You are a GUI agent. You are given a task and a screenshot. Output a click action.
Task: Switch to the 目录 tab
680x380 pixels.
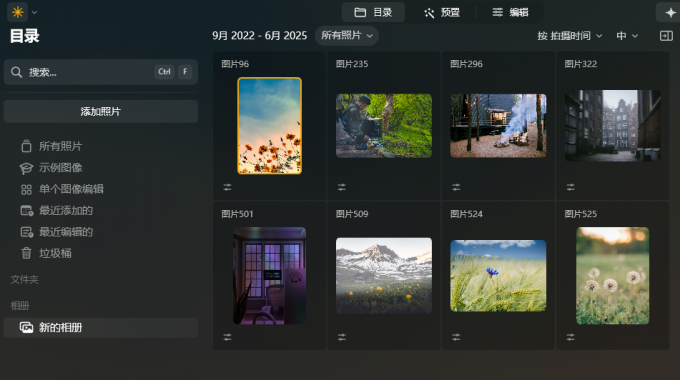tap(373, 12)
